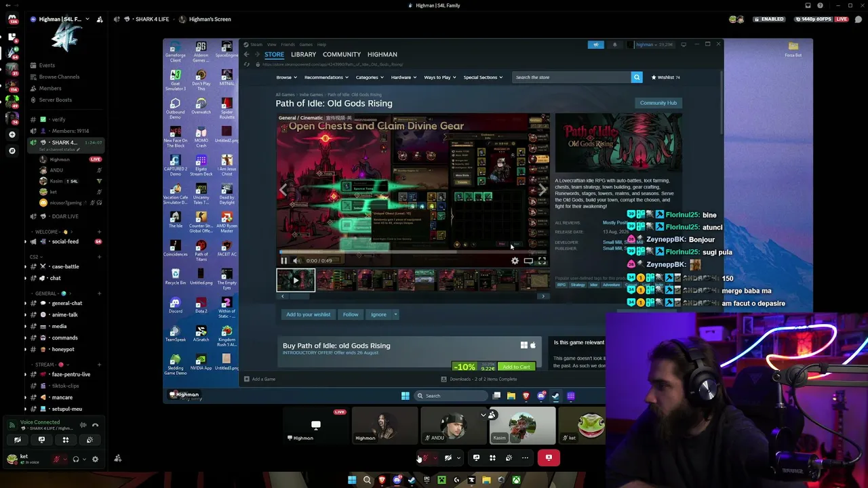Open the social-feed channel
Image resolution: width=868 pixels, height=488 pixels.
[64, 241]
